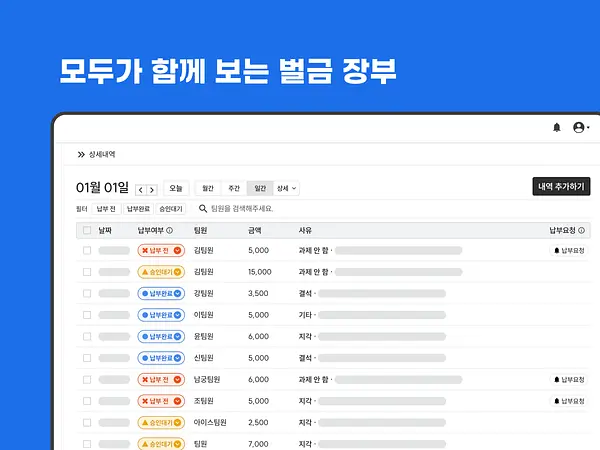Viewport: 600px width, 450px height.
Task: Expand the 상세 view dropdown
Action: (286, 188)
